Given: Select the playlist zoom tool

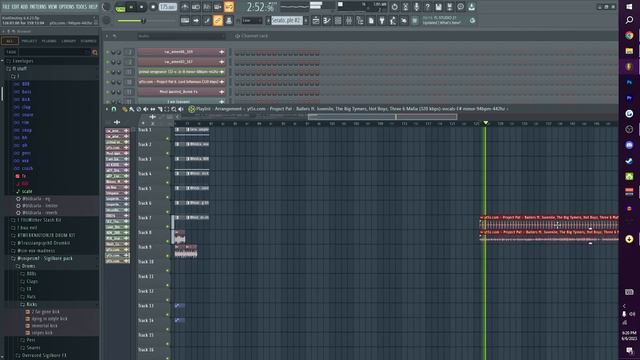Looking at the screenshot, I should pos(173,109).
